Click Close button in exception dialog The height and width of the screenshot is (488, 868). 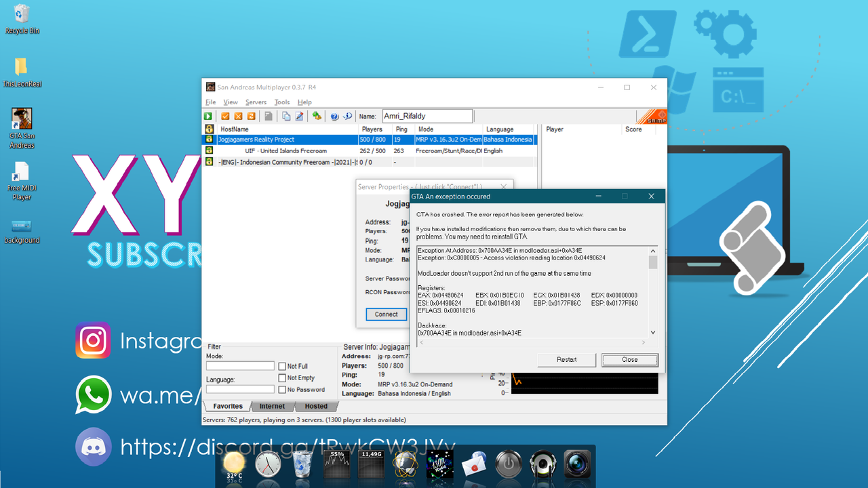click(x=630, y=360)
